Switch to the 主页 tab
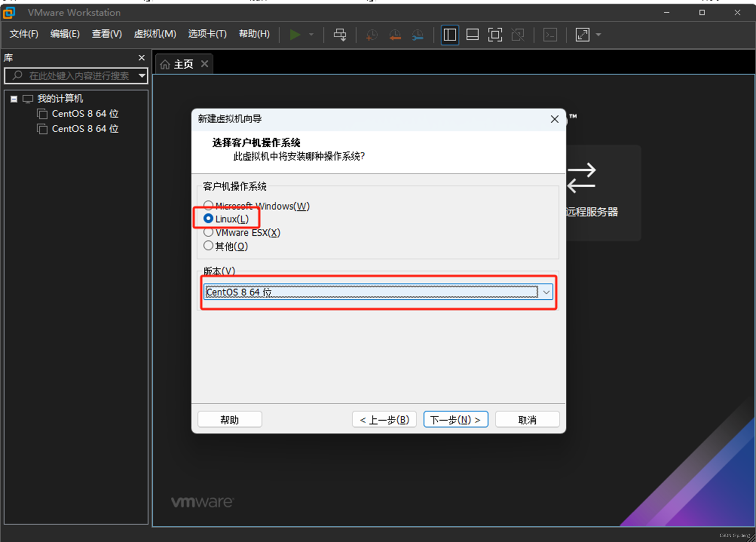 pos(183,64)
